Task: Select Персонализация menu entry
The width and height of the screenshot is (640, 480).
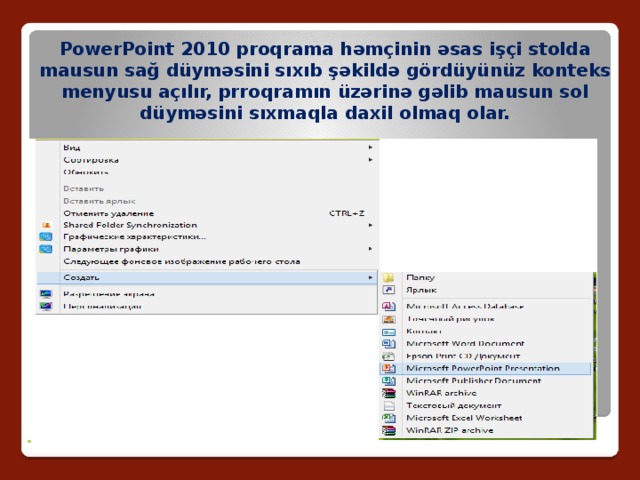Action: pos(207,306)
